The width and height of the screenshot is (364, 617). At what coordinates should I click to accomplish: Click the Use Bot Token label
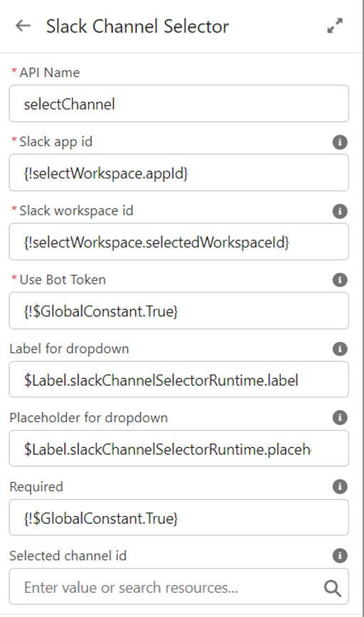coord(63,280)
